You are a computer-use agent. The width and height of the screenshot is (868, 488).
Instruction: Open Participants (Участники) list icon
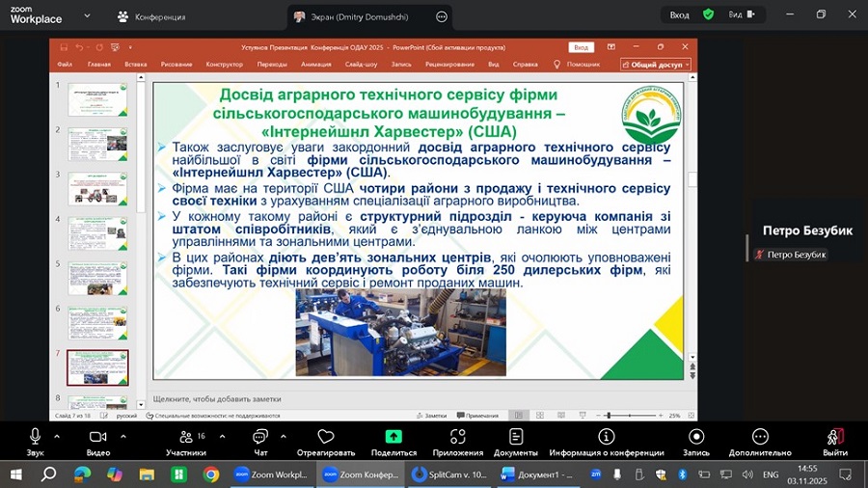[x=183, y=437]
